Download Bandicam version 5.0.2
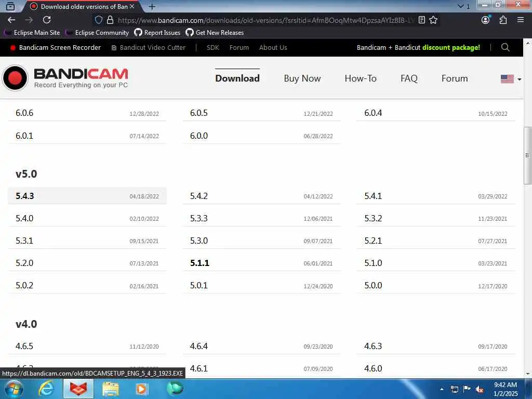The width and height of the screenshot is (532, 399). tap(87, 285)
